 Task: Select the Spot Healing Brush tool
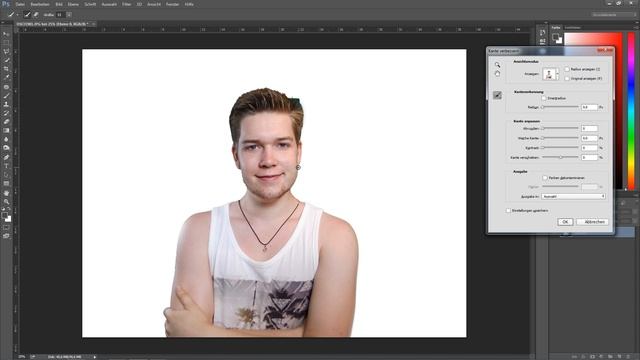point(6,87)
